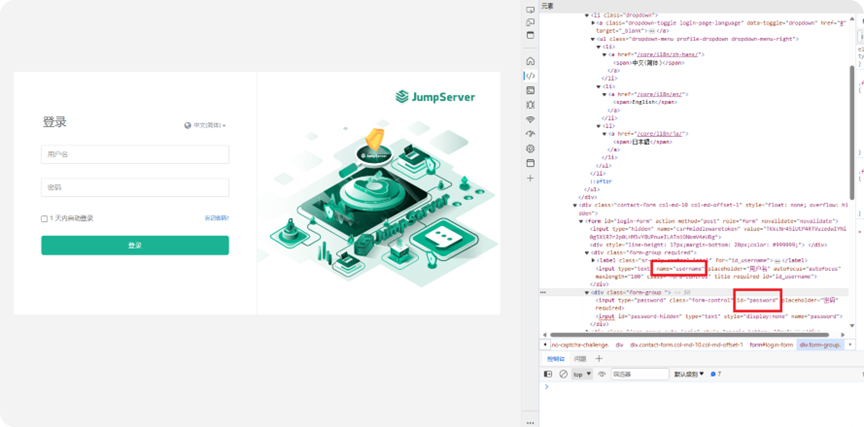Click the 元素 panel title
This screenshot has height=427, width=864.
(x=547, y=6)
